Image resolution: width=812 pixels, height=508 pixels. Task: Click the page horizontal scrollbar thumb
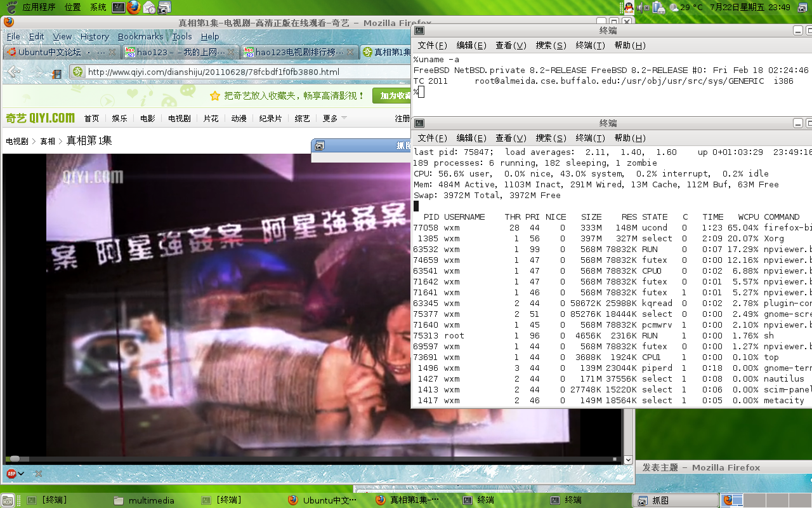(15, 459)
